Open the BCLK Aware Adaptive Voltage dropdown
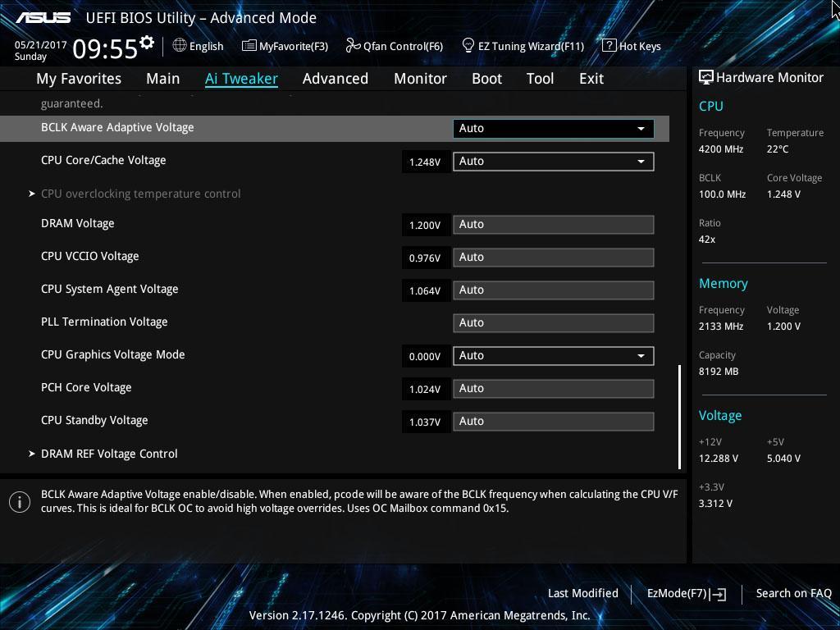Viewport: 840px width, 630px height. click(554, 129)
